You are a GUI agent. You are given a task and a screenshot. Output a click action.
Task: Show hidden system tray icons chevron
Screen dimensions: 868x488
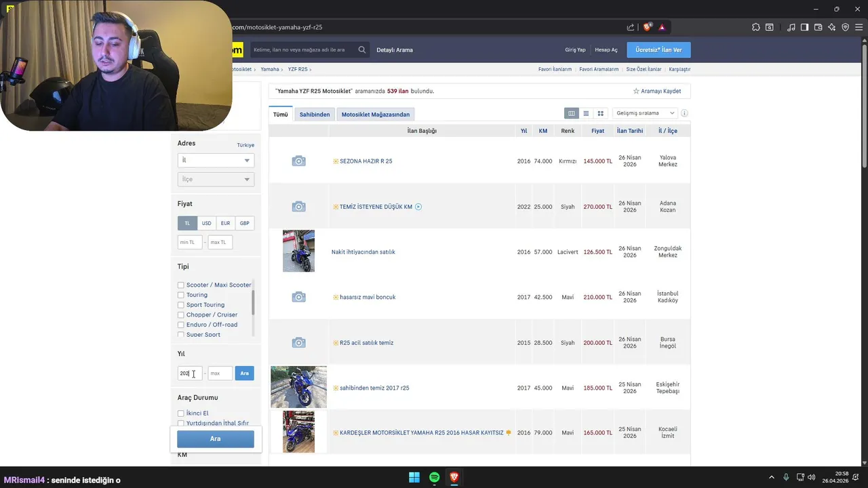click(x=772, y=477)
